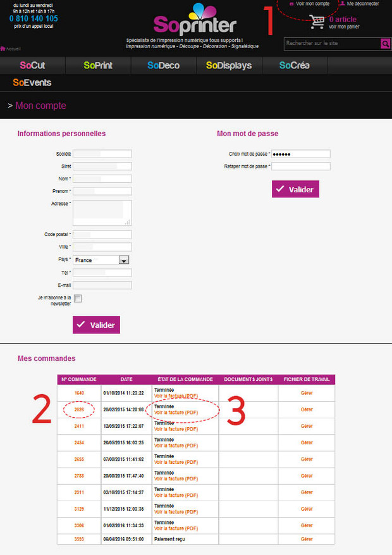Click the Paiement reçu status text
The height and width of the screenshot is (555, 392).
tap(169, 539)
